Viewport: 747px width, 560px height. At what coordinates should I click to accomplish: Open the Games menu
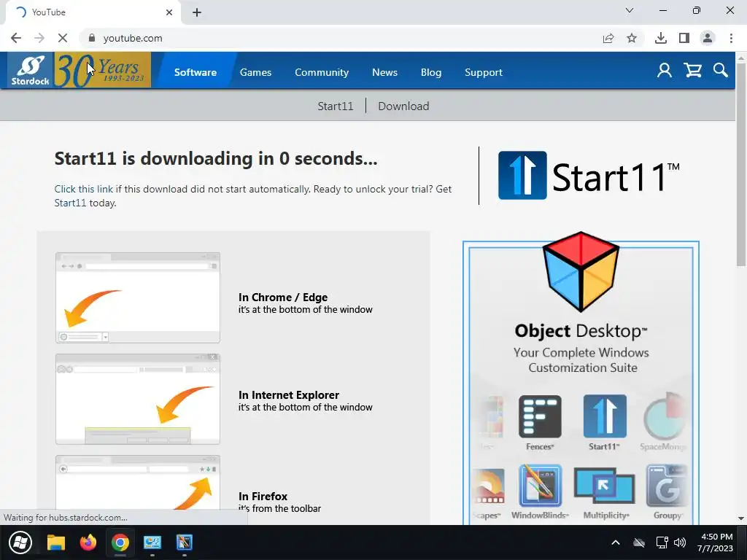(255, 72)
